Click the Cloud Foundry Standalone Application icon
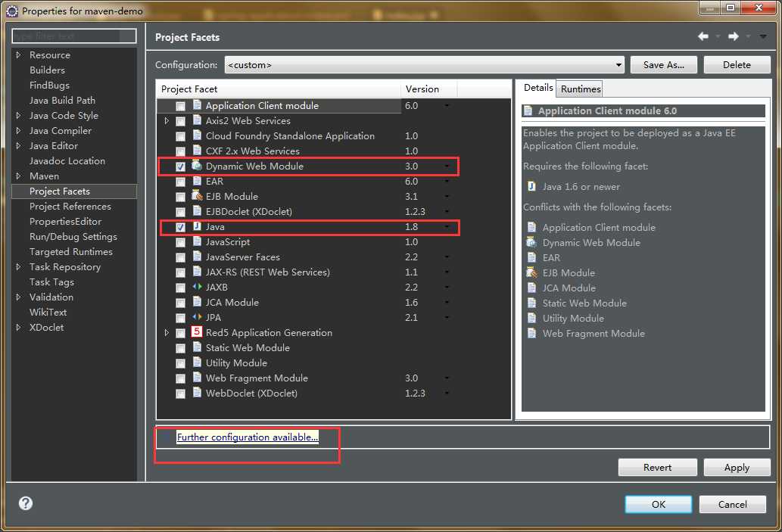Image resolution: width=782 pixels, height=532 pixels. coord(197,135)
